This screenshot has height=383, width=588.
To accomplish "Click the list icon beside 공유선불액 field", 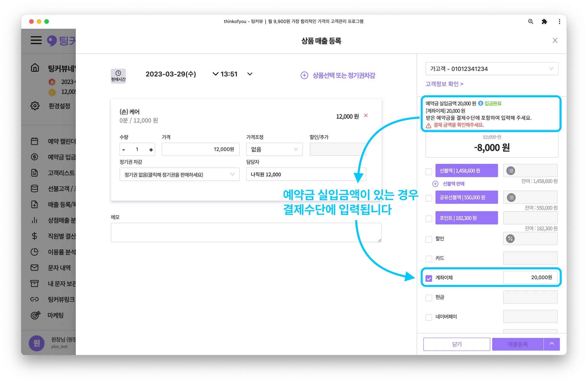I will click(x=511, y=197).
